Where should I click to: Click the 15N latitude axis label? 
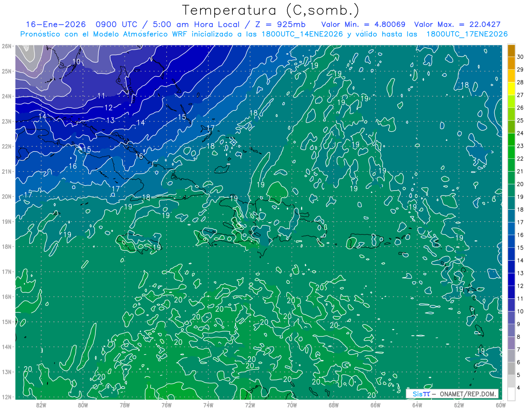[x=6, y=321]
